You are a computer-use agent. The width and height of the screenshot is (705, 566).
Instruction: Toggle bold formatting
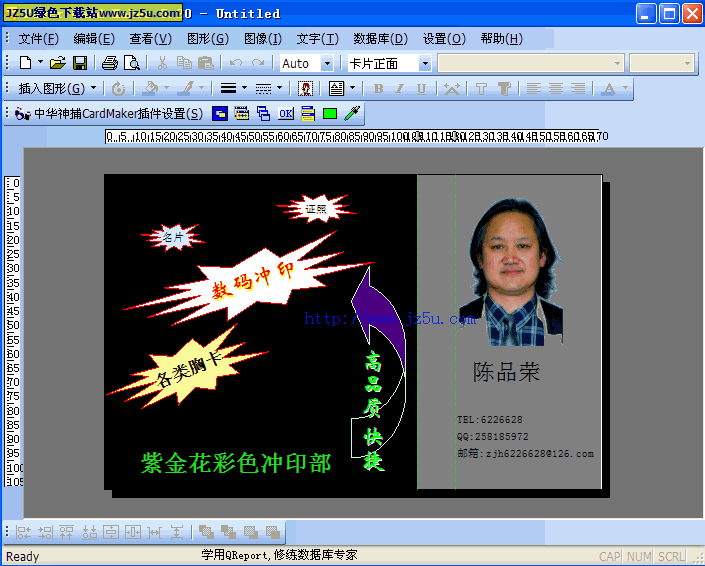(x=379, y=89)
